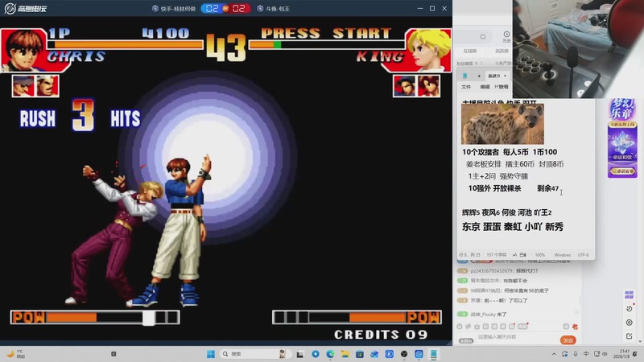This screenshot has height=362, width=644.
Task: Click the crown icon in chat toolbar
Action: [477, 327]
